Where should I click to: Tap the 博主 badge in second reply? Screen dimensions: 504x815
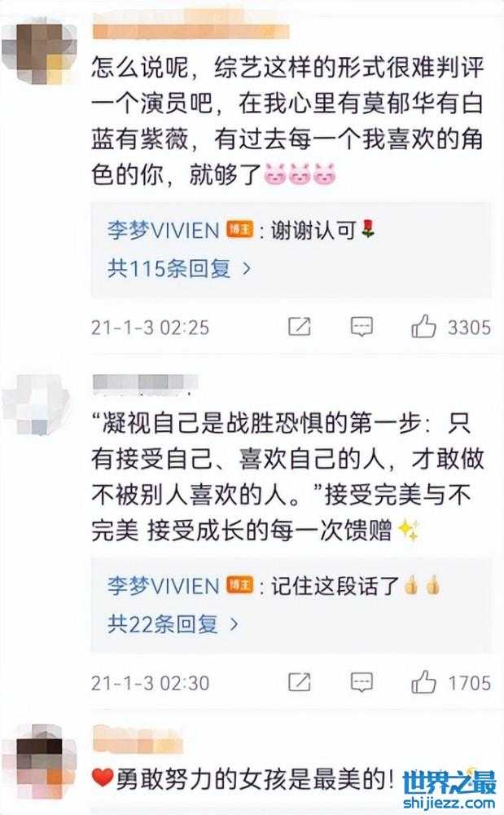(x=239, y=585)
